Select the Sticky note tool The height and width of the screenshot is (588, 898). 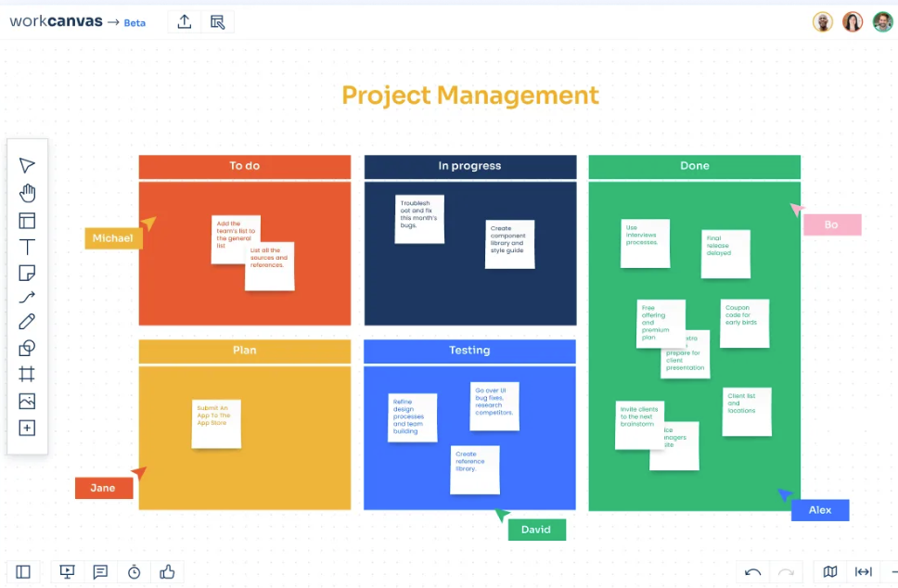[27, 273]
